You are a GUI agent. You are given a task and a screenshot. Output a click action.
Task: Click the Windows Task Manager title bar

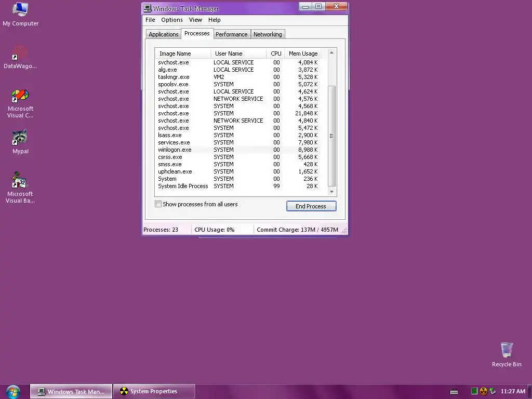point(220,8)
